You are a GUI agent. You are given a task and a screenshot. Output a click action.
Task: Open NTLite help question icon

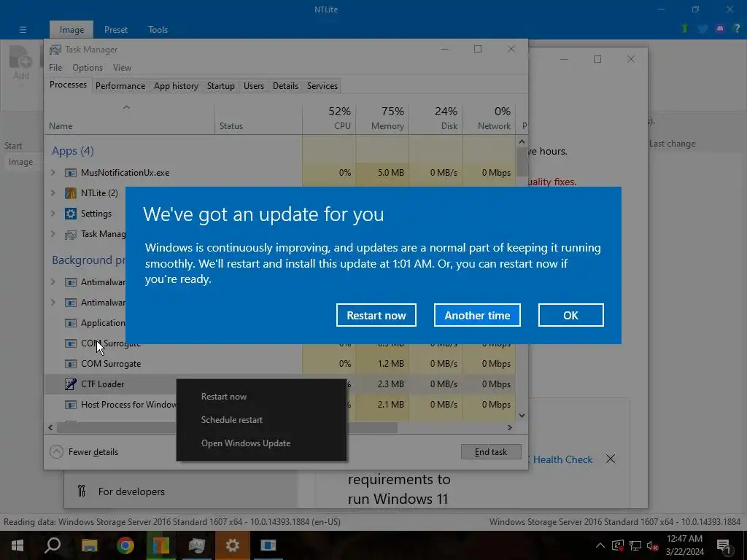tap(737, 28)
